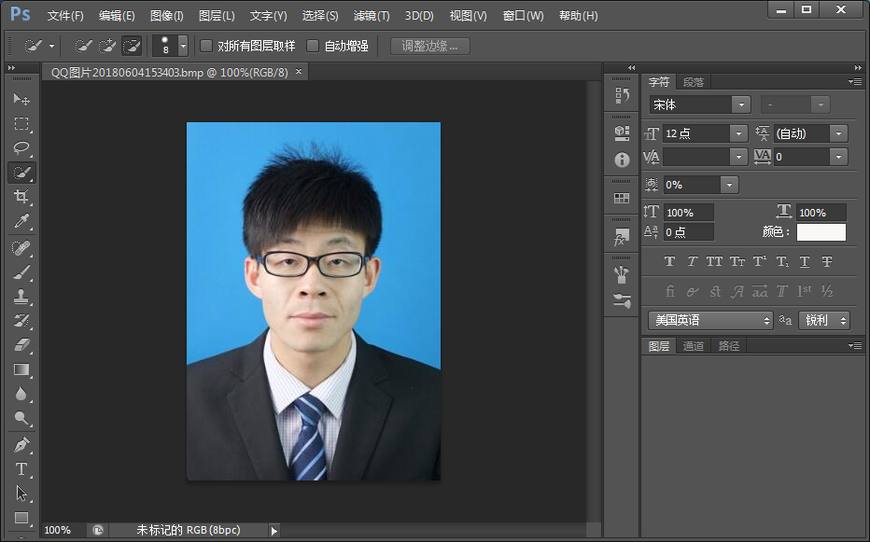Open font size dropdown 12 点

coord(739,134)
